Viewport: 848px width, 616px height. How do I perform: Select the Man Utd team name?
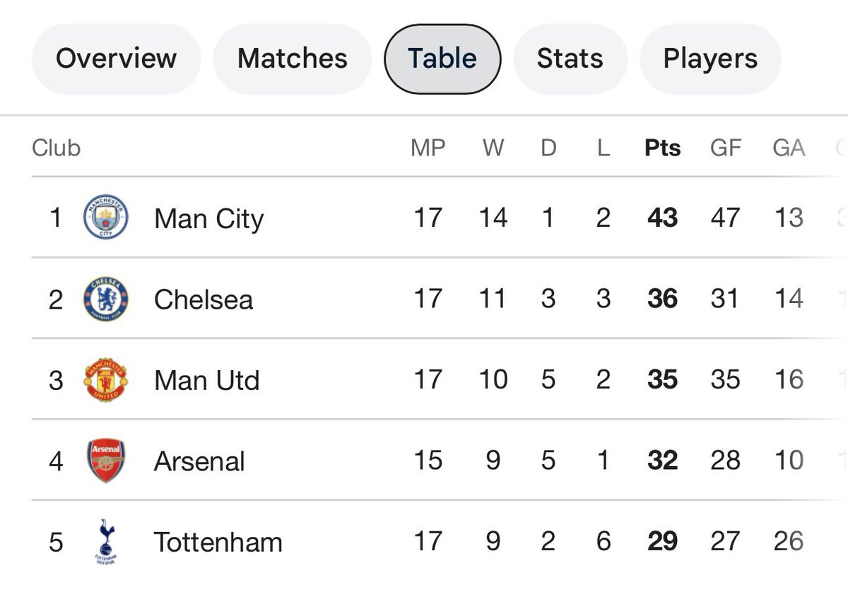(x=206, y=381)
